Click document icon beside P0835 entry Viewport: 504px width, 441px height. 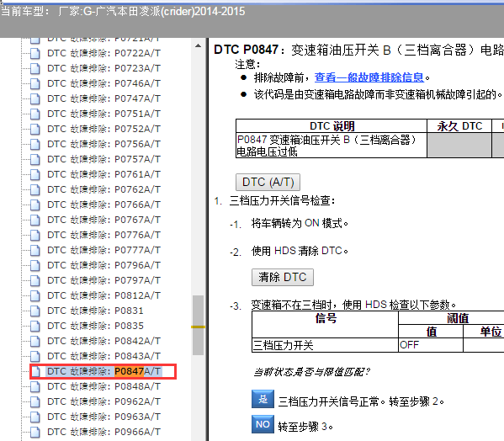click(35, 326)
